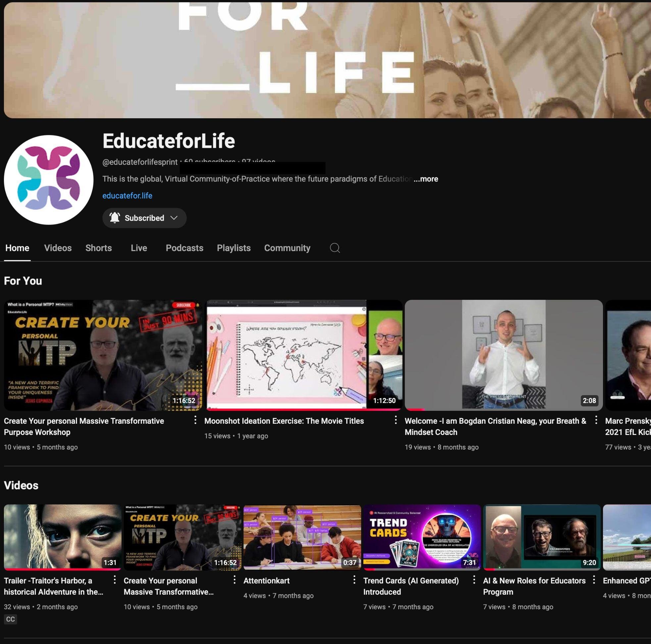Open the Videos section heading
The height and width of the screenshot is (644, 651).
pyautogui.click(x=21, y=485)
